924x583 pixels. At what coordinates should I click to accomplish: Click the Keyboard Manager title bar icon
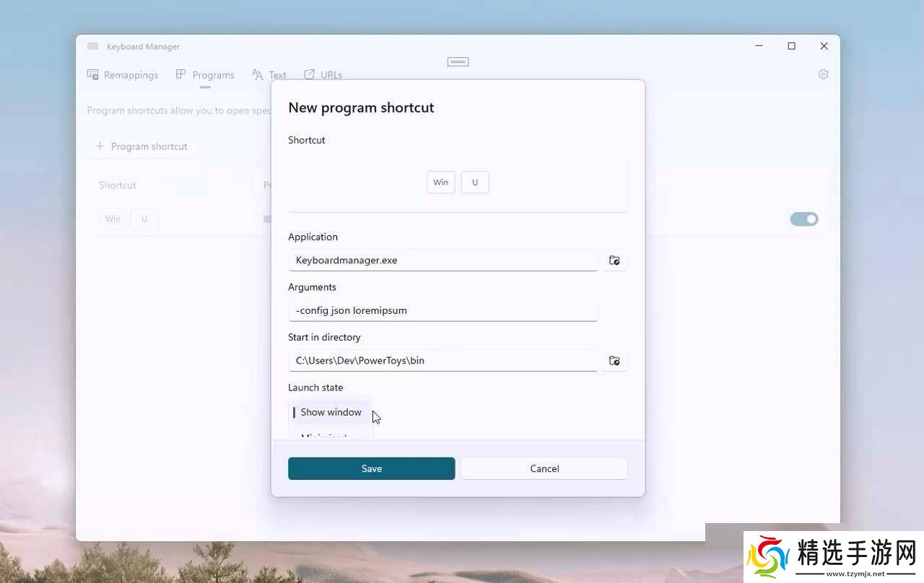92,46
